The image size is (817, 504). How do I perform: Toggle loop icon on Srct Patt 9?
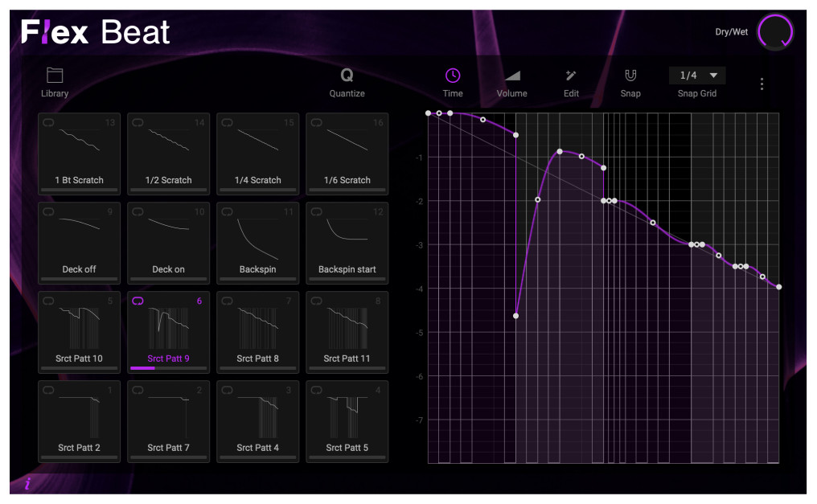point(138,301)
